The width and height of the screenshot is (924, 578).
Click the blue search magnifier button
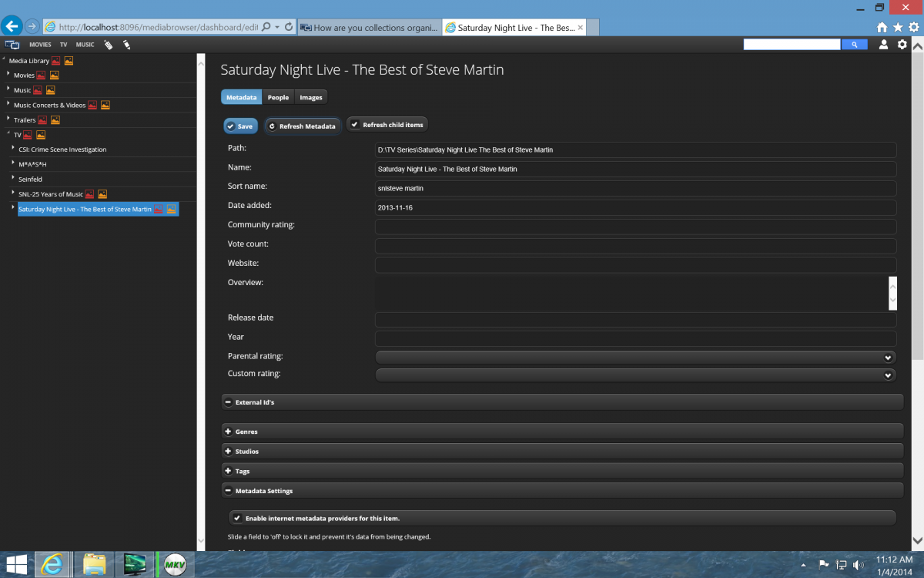pyautogui.click(x=854, y=45)
